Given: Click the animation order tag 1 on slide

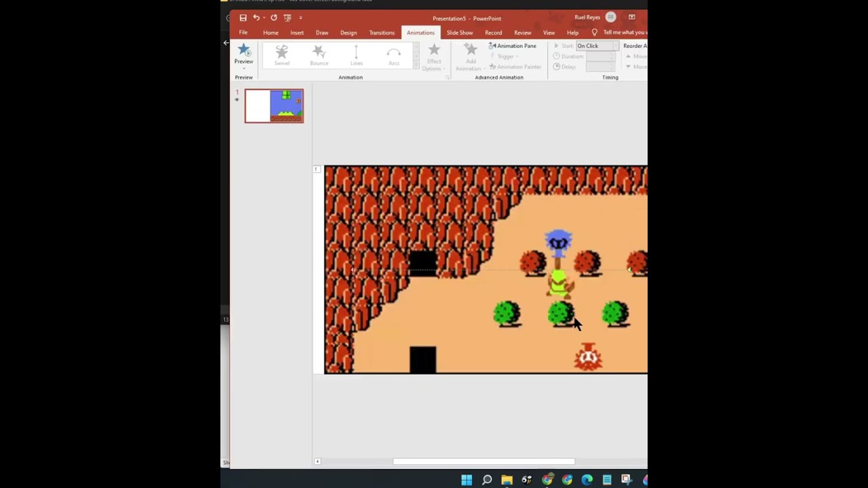Looking at the screenshot, I should click(x=317, y=169).
